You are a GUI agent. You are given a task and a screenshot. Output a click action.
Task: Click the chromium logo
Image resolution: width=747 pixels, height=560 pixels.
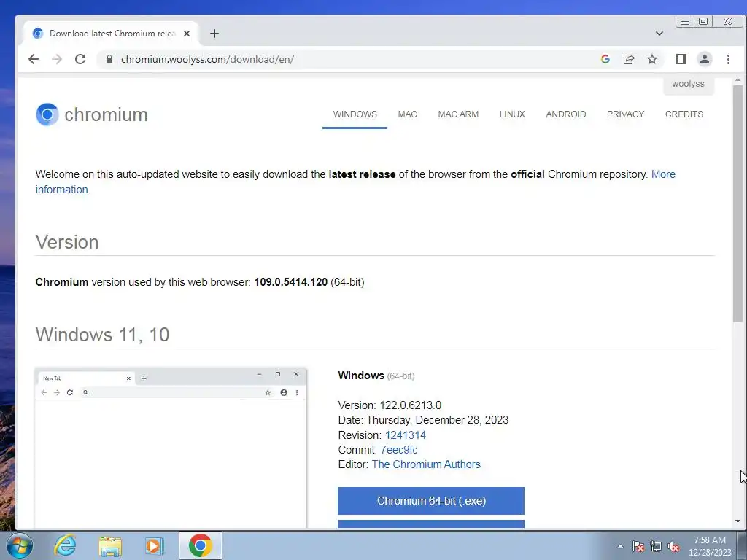pos(91,114)
